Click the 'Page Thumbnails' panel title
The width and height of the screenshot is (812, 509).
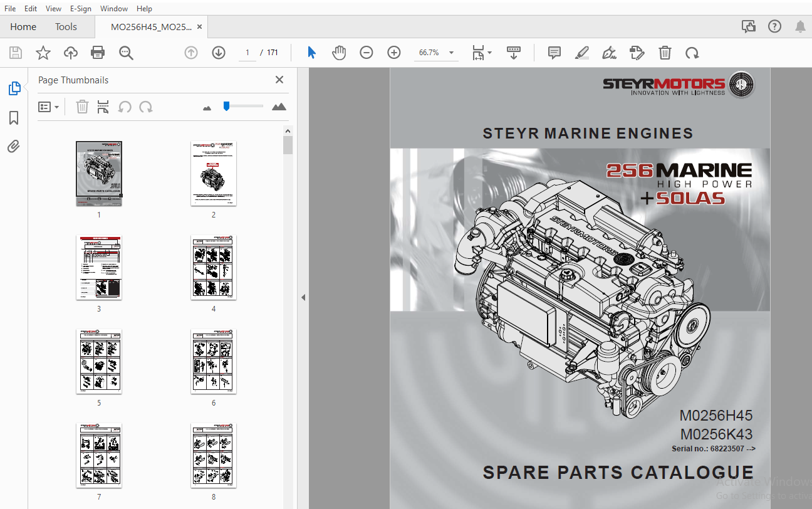pyautogui.click(x=73, y=80)
